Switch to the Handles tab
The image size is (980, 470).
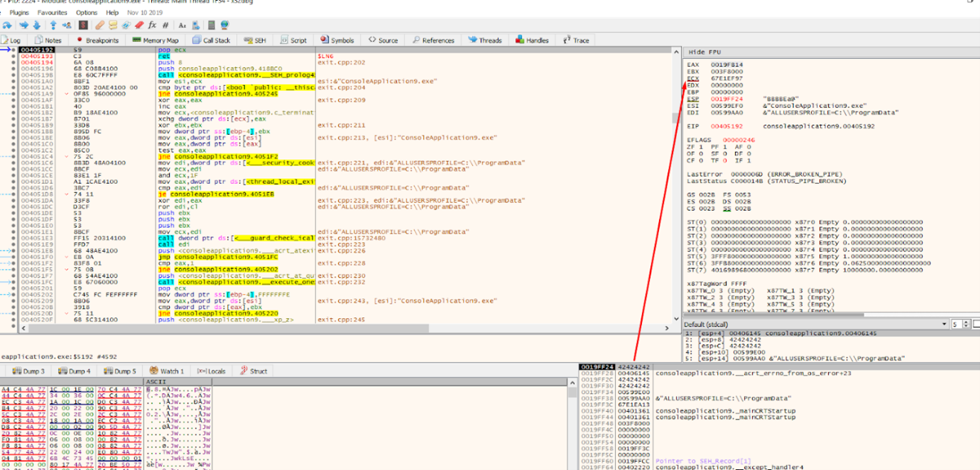click(532, 40)
